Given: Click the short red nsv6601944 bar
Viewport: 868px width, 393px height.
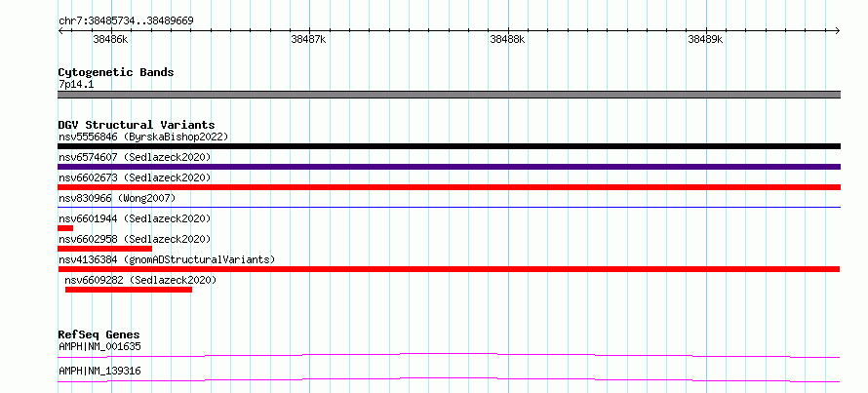Looking at the screenshot, I should [x=65, y=228].
